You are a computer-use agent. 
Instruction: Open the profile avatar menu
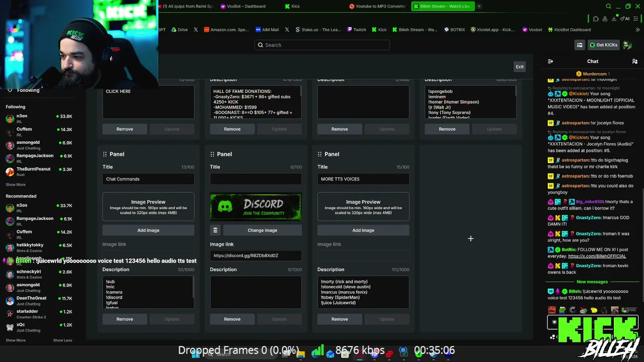[627, 45]
